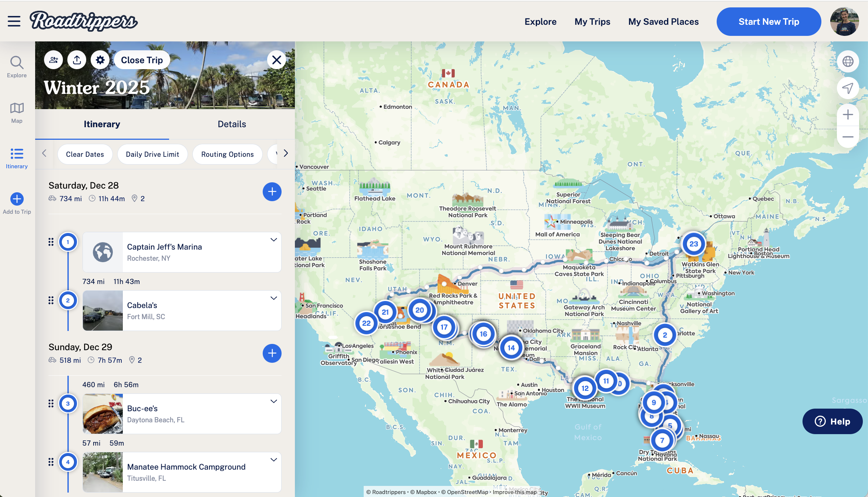Viewport: 868px width, 497px height.
Task: Select map waypoint marker 23
Action: pos(694,244)
